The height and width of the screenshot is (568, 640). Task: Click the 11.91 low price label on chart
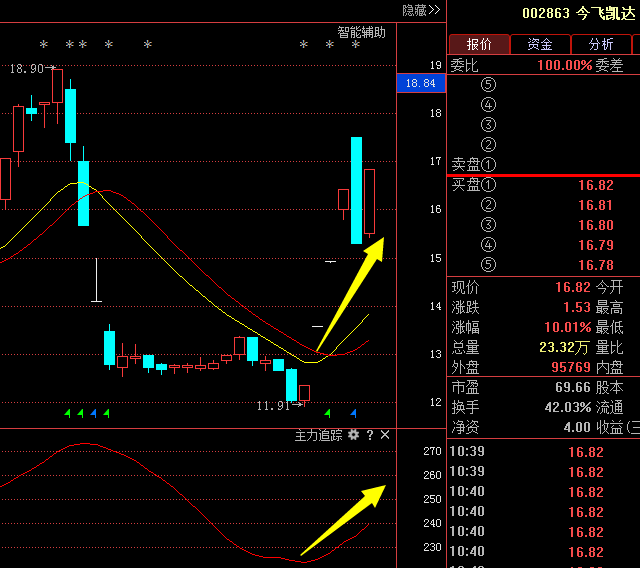click(273, 406)
